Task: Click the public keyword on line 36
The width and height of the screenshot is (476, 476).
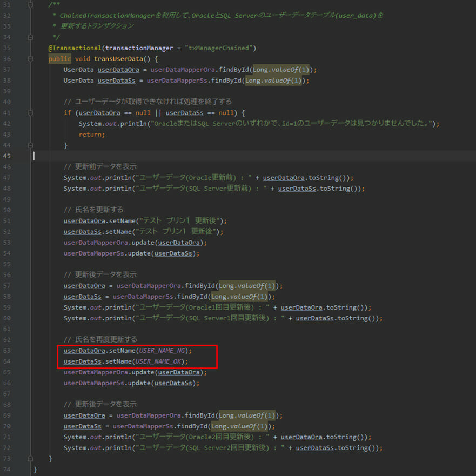Action: 59,59
